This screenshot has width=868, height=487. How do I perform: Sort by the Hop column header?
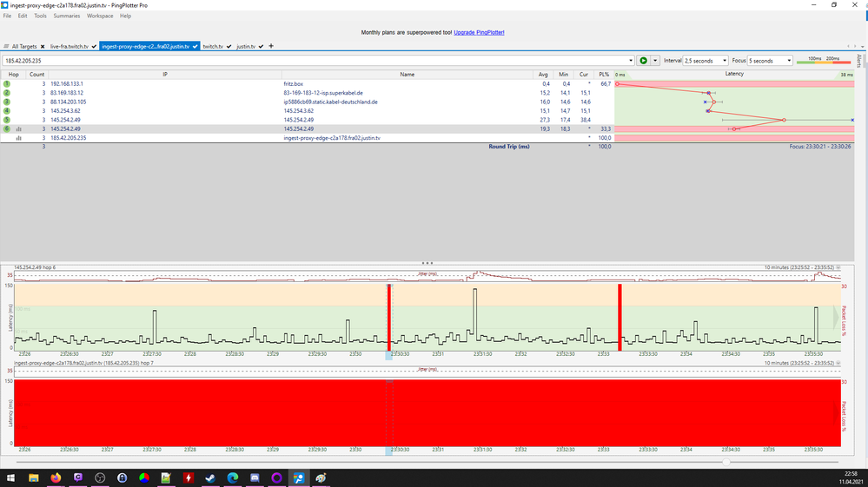tap(13, 74)
